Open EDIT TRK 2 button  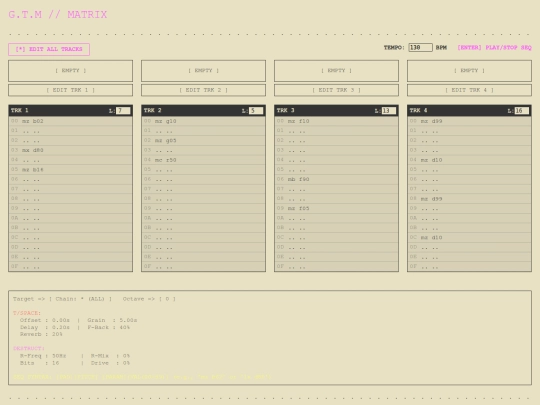click(x=203, y=90)
